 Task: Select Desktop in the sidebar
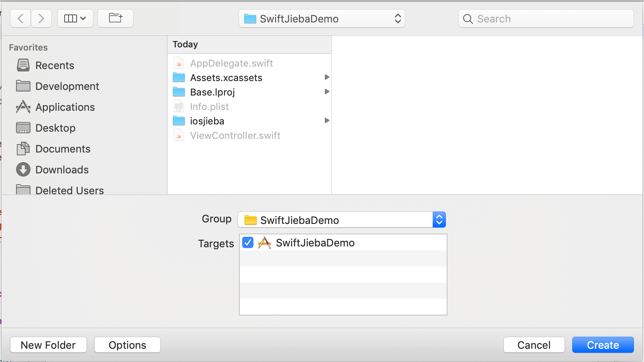coord(55,128)
